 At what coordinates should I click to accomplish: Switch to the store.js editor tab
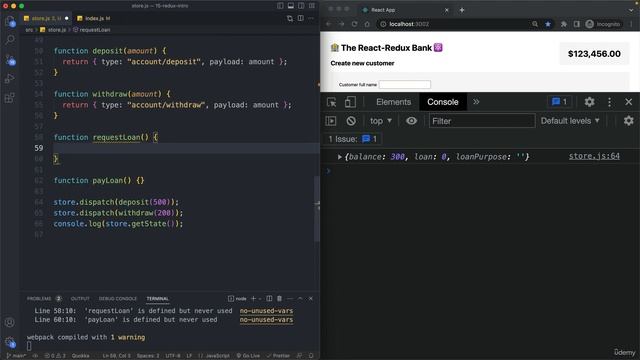point(46,18)
